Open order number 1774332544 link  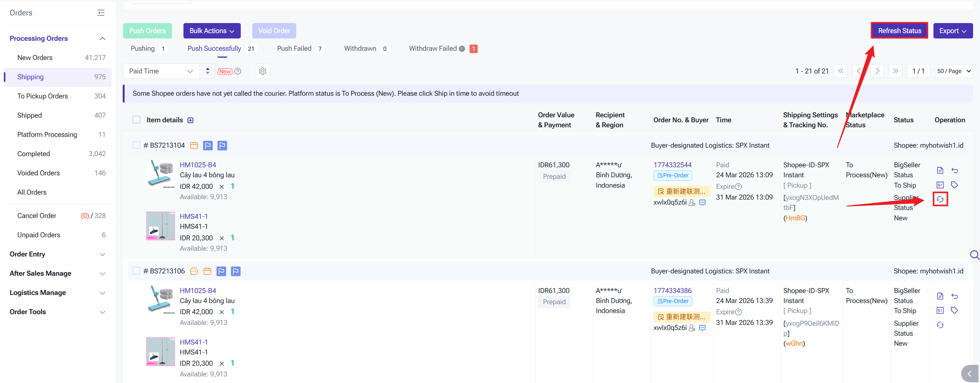(x=672, y=165)
